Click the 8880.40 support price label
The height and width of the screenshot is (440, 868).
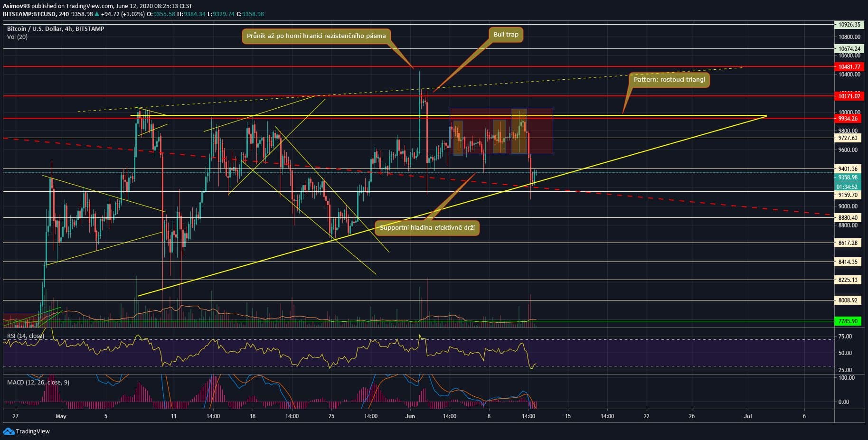[x=848, y=218]
